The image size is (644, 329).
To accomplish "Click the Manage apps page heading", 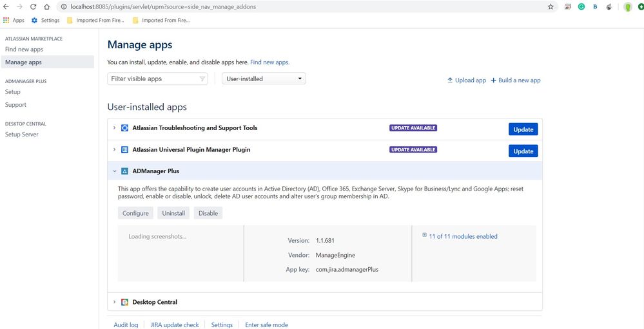I will tap(140, 44).
